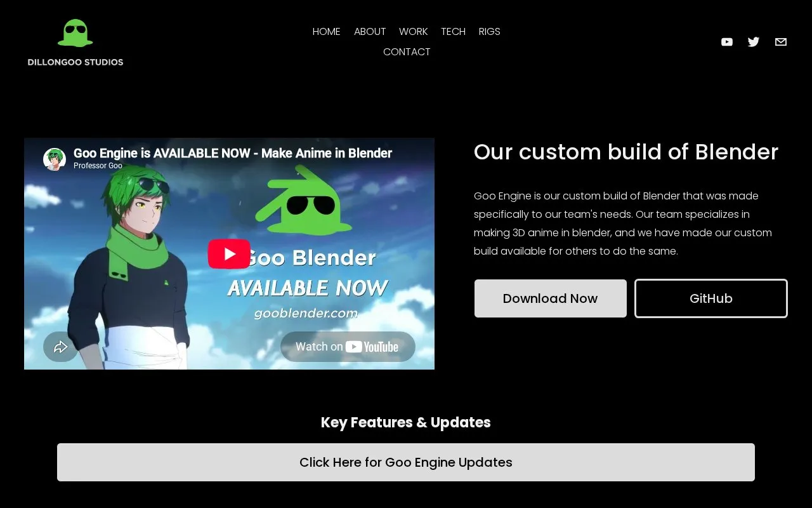Click the share arrow on the video
This screenshot has height=508, width=812.
tap(60, 347)
